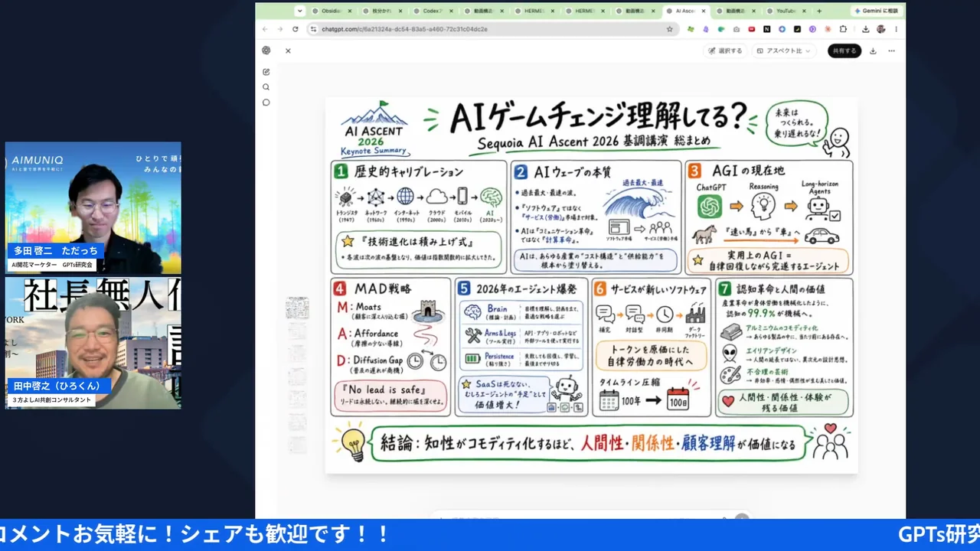Click the 多田 啓二 video feed
Image resolution: width=980 pixels, height=551 pixels.
tap(93, 208)
